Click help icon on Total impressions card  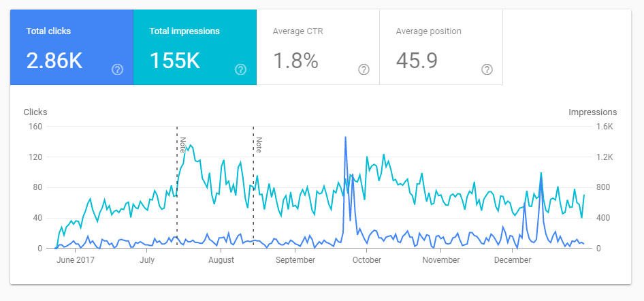tap(240, 69)
